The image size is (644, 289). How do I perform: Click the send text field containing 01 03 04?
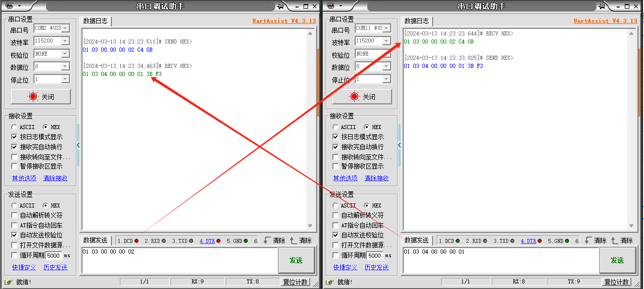(x=500, y=260)
